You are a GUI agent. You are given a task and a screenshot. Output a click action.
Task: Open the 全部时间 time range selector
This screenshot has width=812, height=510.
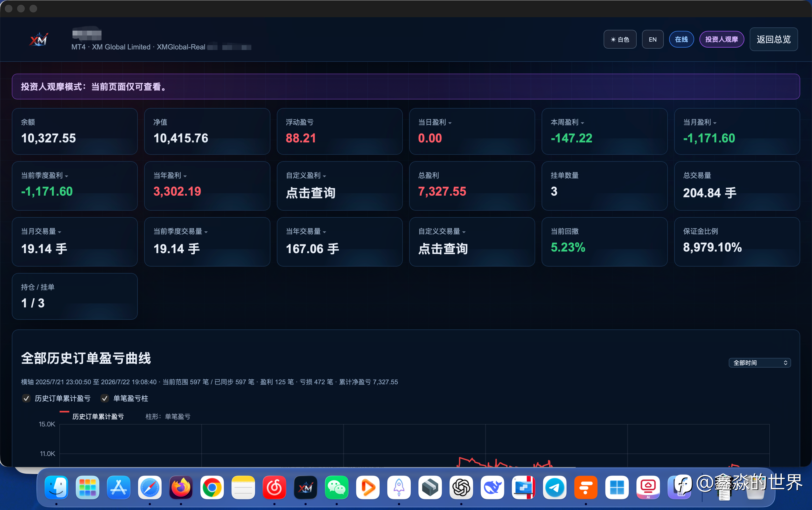pyautogui.click(x=760, y=362)
